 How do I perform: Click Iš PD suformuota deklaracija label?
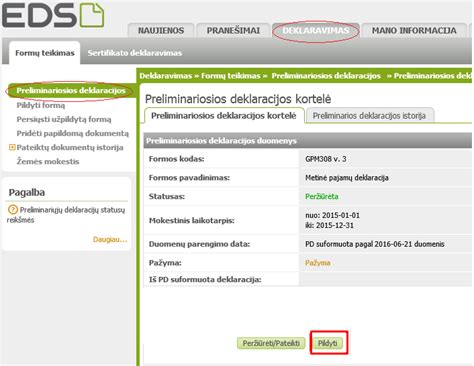[x=205, y=279]
